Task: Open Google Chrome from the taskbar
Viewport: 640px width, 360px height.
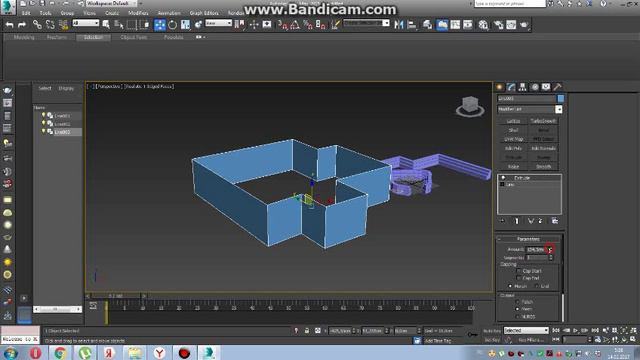Action: tap(60, 353)
